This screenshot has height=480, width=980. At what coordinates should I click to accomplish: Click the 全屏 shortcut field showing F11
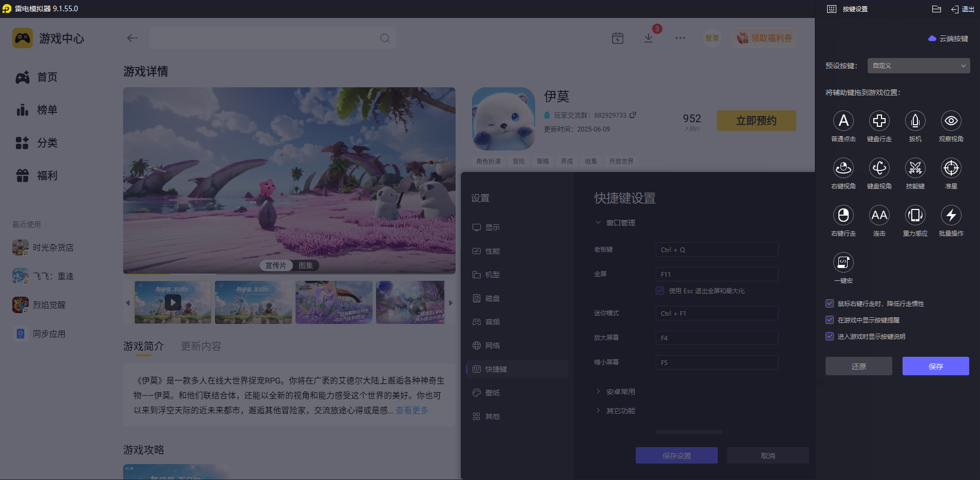[x=717, y=274]
